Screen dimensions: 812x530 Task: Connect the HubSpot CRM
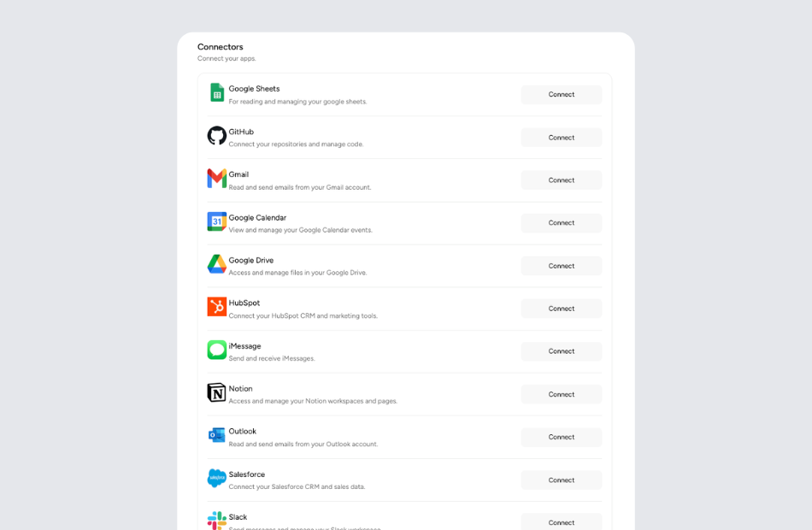pos(561,308)
